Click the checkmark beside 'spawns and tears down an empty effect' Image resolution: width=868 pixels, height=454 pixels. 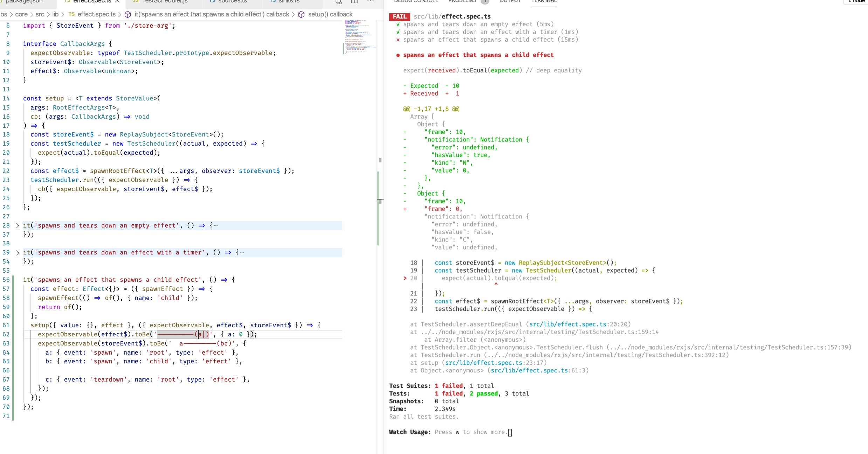398,24
